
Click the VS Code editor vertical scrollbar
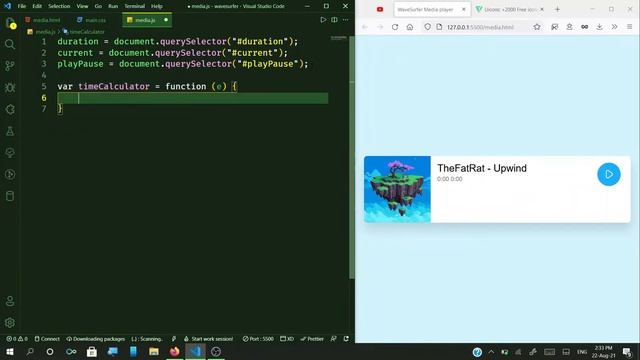coord(351,158)
